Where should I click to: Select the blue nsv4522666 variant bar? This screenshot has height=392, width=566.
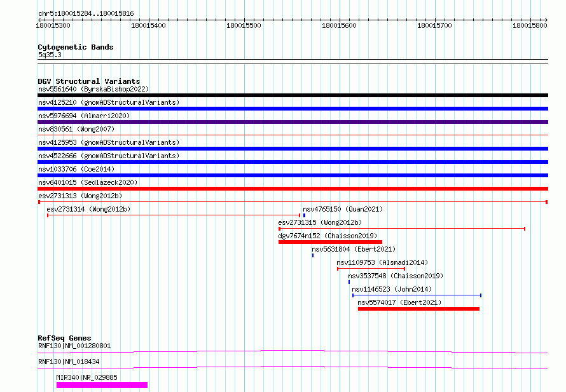pyautogui.click(x=293, y=162)
